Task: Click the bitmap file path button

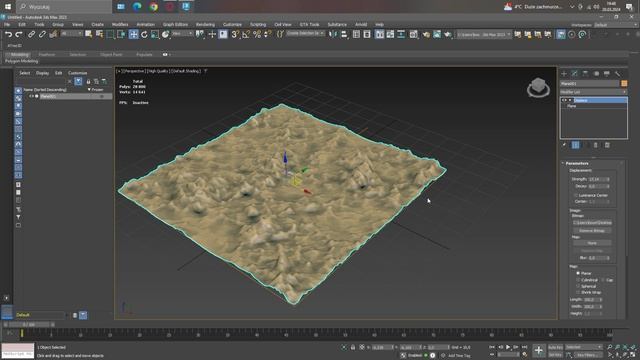Action: pos(592,223)
